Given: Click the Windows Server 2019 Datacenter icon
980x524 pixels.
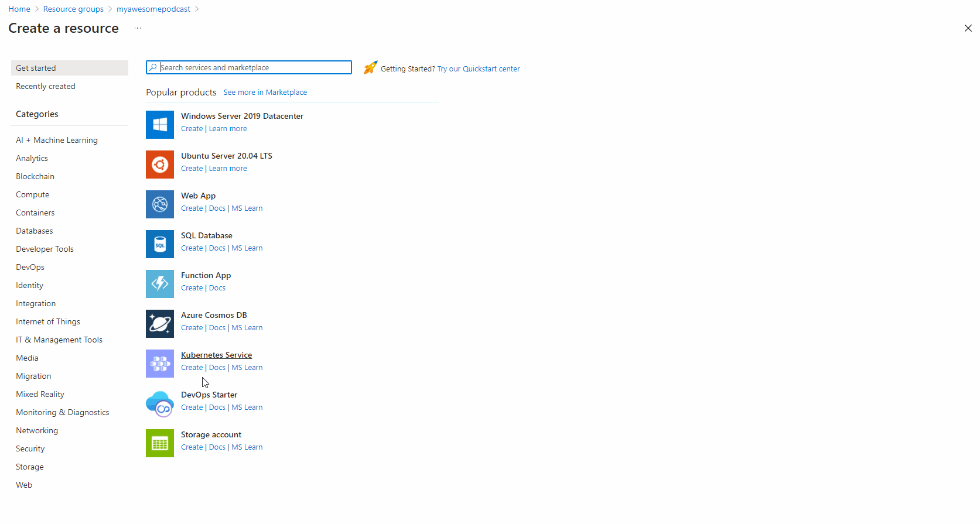Looking at the screenshot, I should (x=160, y=125).
